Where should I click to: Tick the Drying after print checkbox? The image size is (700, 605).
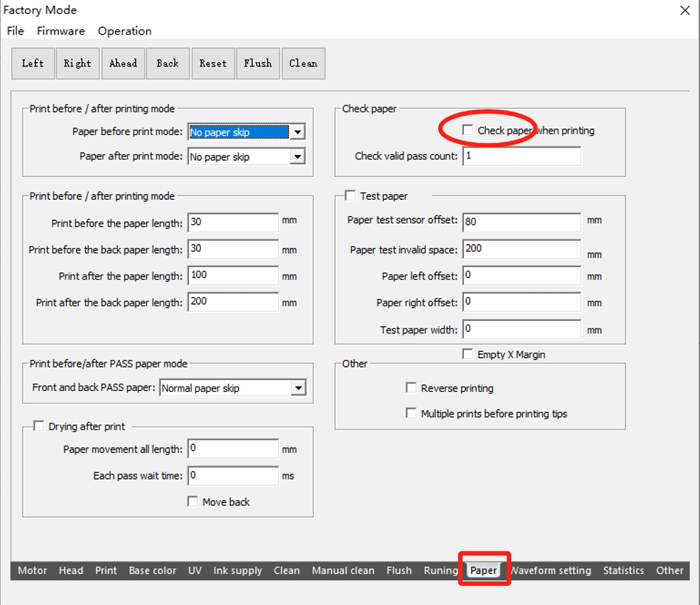39,426
